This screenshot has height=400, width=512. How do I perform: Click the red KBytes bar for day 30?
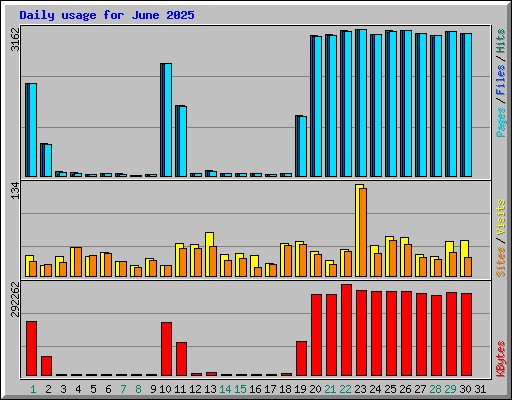(466, 335)
